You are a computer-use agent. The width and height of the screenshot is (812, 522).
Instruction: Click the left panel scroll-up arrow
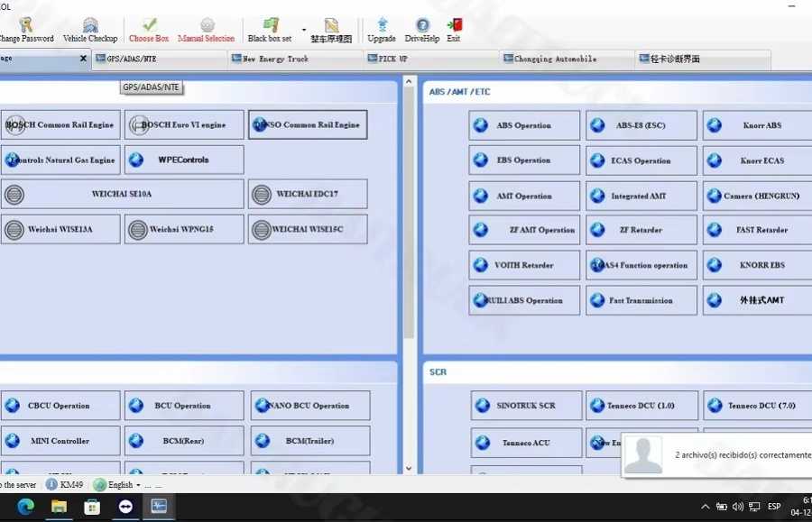coord(409,81)
